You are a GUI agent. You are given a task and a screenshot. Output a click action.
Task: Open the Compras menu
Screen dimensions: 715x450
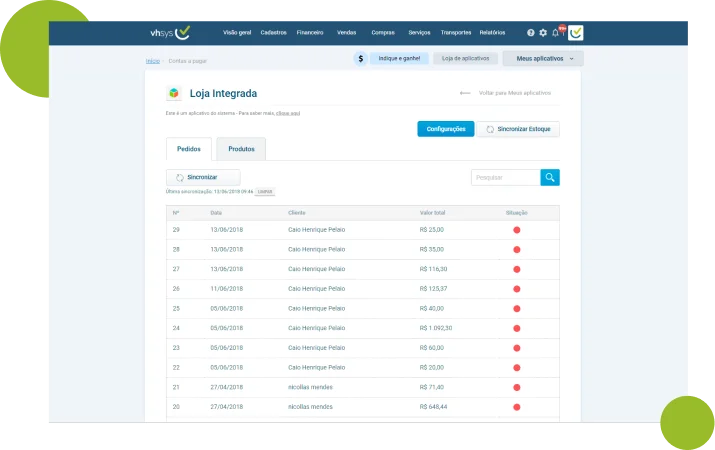[383, 33]
